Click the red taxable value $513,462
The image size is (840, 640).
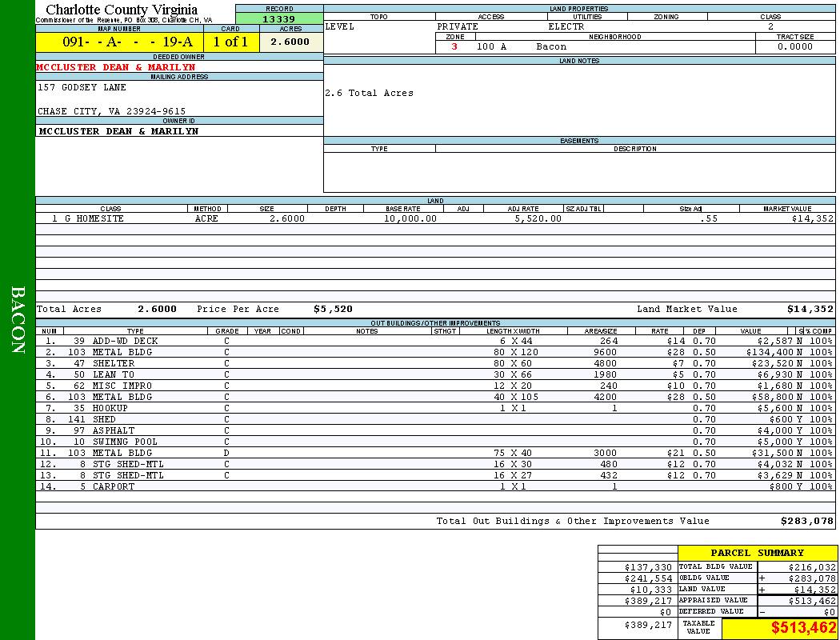click(x=802, y=628)
